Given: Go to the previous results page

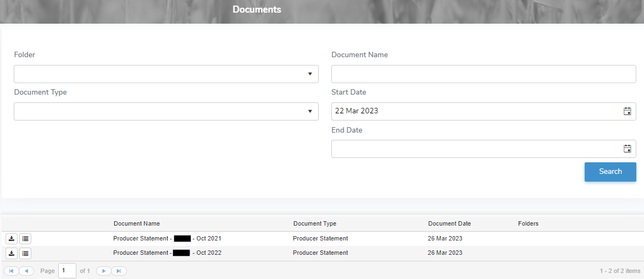Looking at the screenshot, I should pyautogui.click(x=26, y=271).
